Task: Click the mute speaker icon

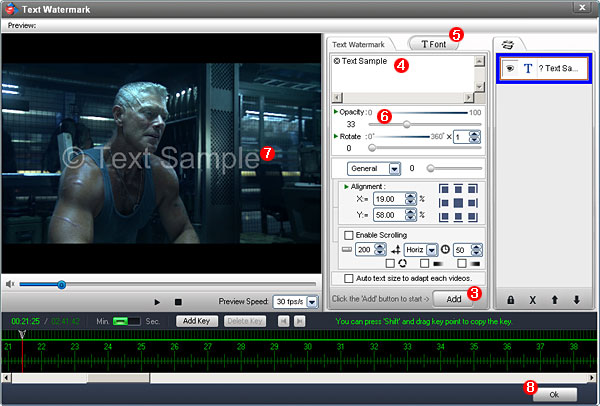Action: pos(10,284)
